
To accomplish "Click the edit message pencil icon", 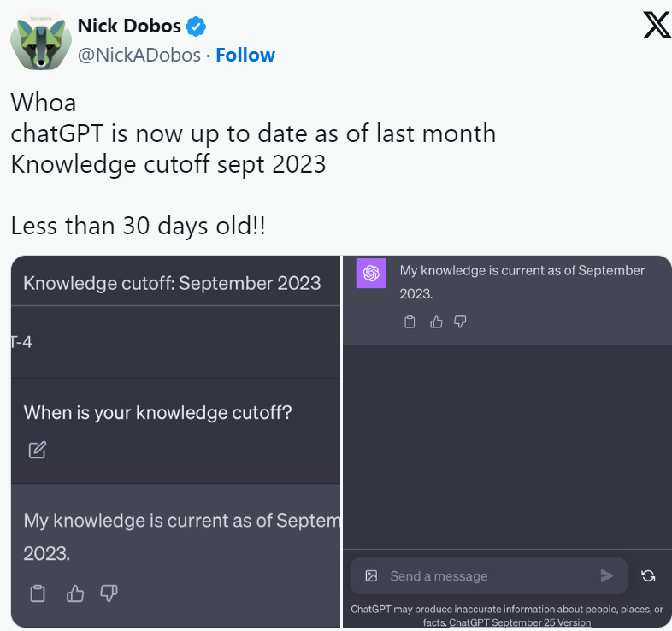I will 37,450.
